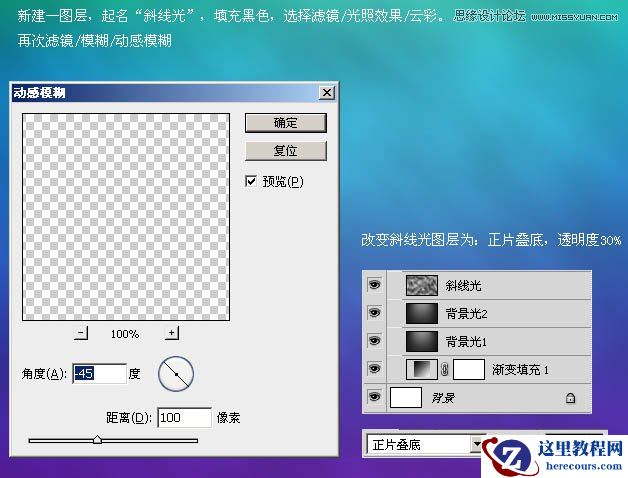Click the 背景 layer lock icon
The width and height of the screenshot is (628, 478).
click(x=570, y=398)
